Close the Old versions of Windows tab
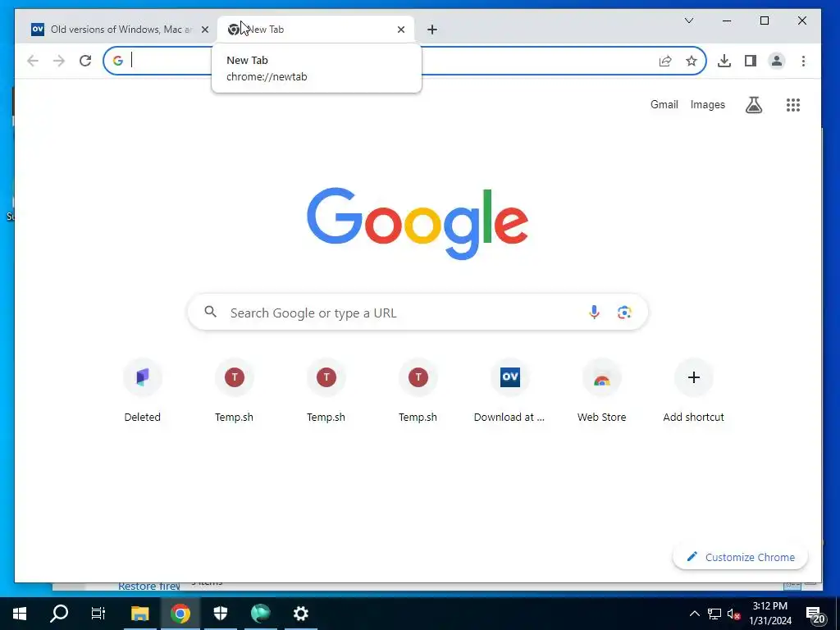The width and height of the screenshot is (840, 630). click(204, 30)
